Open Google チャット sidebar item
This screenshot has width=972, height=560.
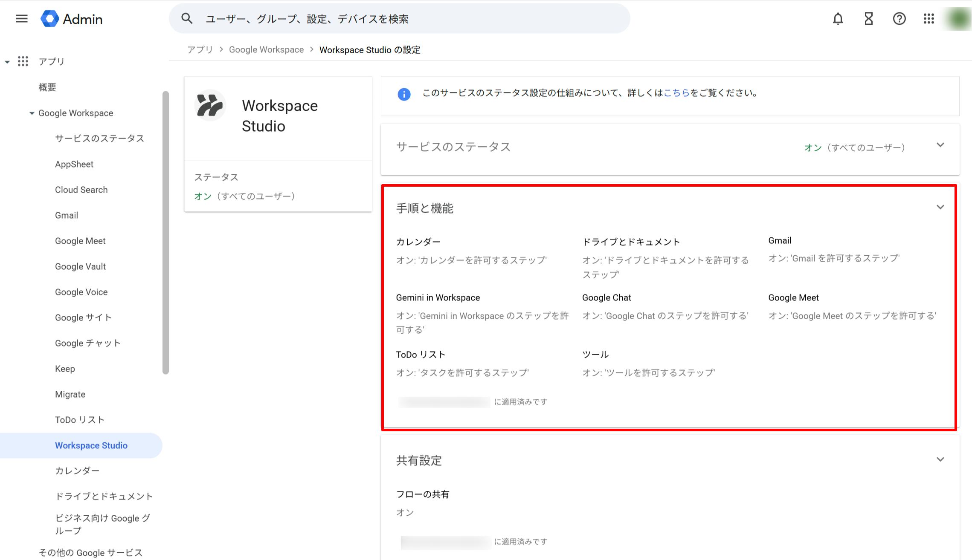point(87,343)
